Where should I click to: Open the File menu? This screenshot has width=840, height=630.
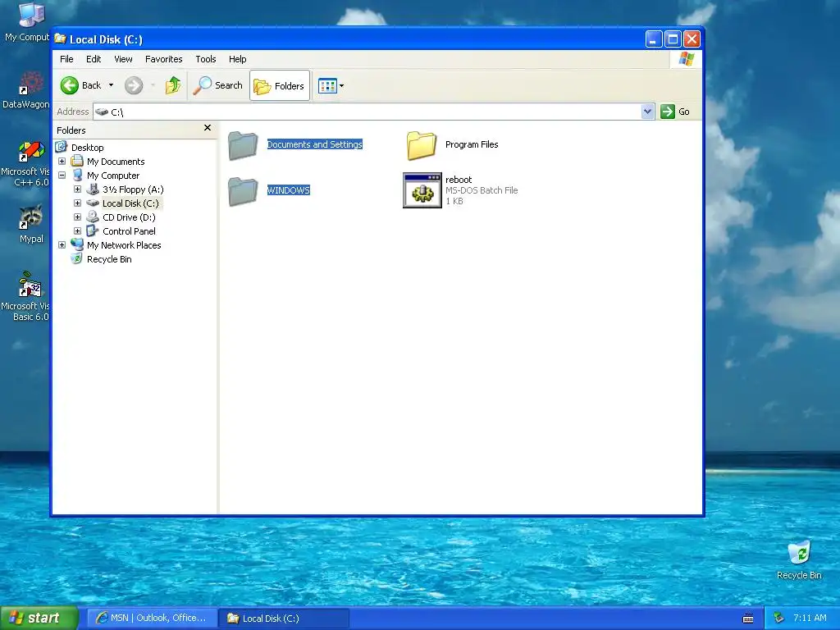point(66,59)
